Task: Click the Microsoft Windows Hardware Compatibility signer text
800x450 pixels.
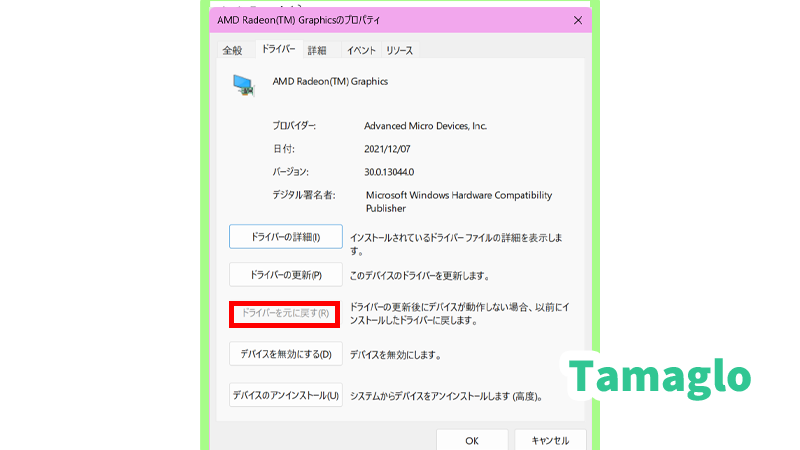Action: pyautogui.click(x=458, y=196)
